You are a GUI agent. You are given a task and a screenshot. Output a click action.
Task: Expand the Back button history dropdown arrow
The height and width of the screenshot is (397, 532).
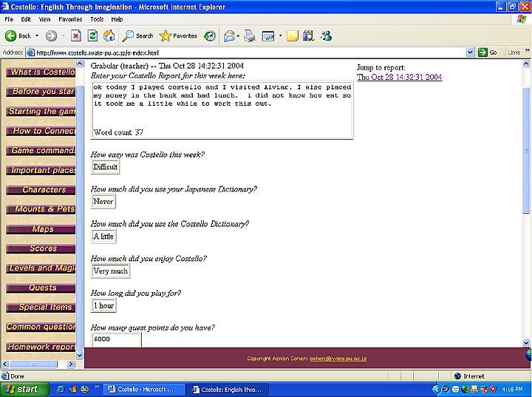point(38,35)
